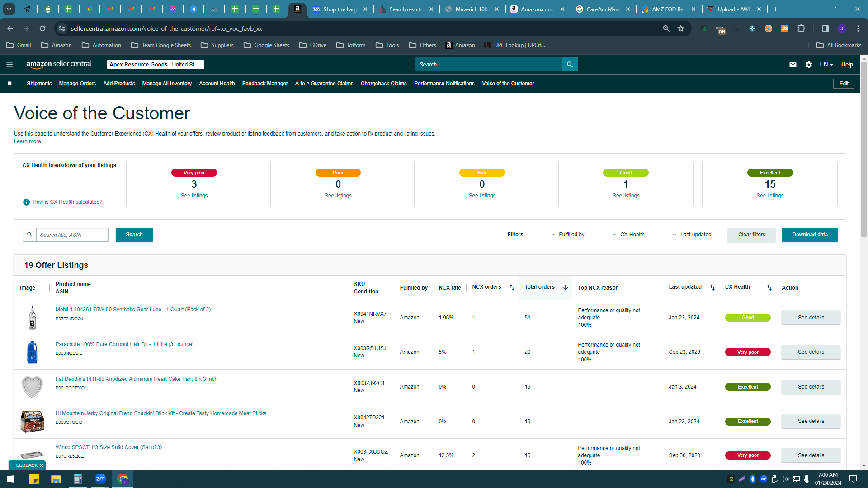See details for the Winco SPSCT Solid Cover

[811, 455]
